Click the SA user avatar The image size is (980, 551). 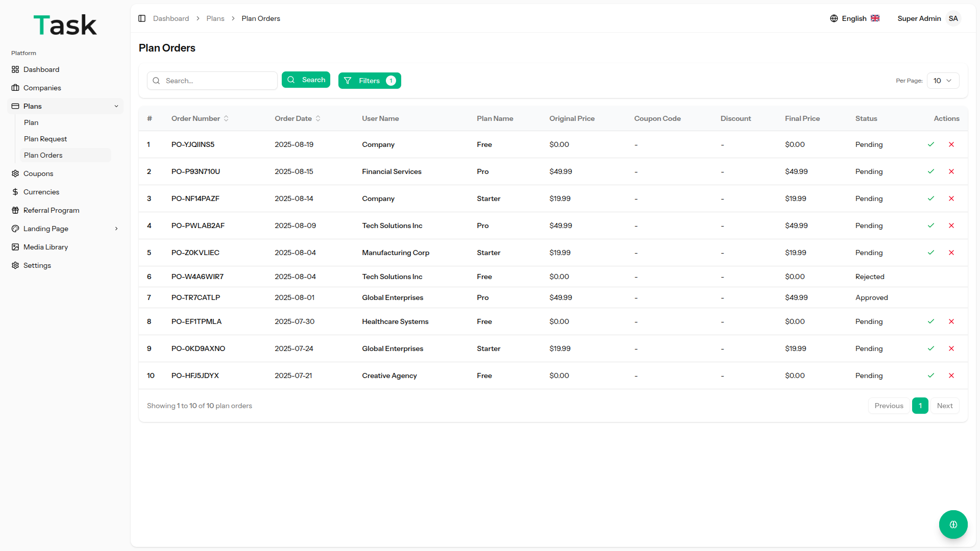click(953, 18)
